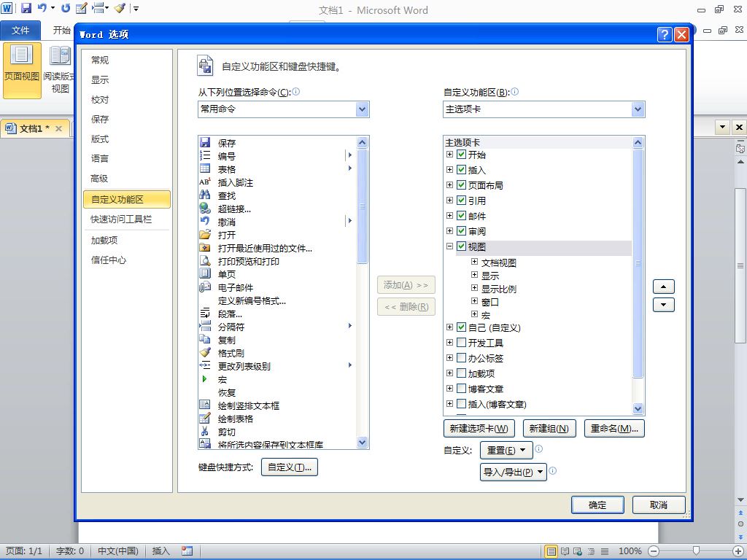This screenshot has height=560, width=747.
Task: Click the Undo arrow in the title bar
Action: pos(42,8)
